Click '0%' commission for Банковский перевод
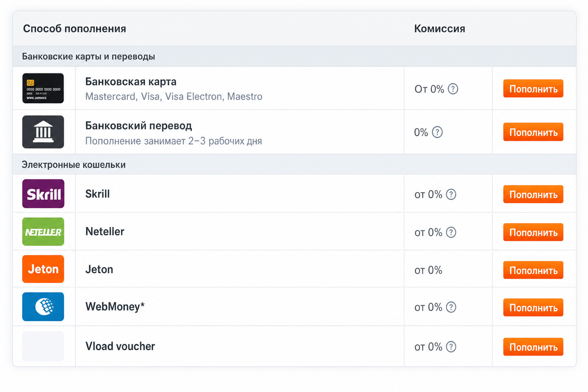 (x=421, y=132)
